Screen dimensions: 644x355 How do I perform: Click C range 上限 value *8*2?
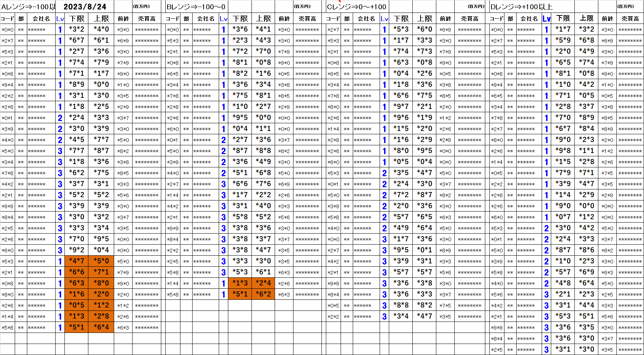pyautogui.click(x=425, y=305)
